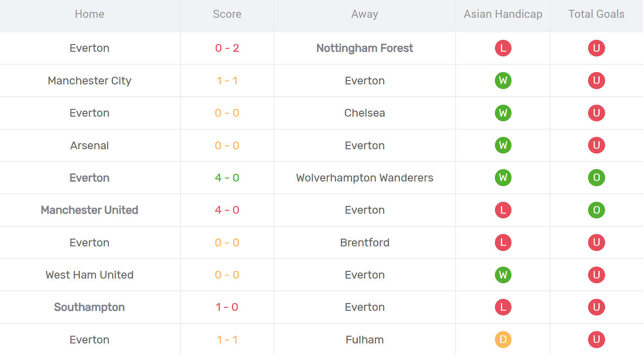
Task: Click the U total goals badge for Brentford match
Action: pyautogui.click(x=596, y=243)
